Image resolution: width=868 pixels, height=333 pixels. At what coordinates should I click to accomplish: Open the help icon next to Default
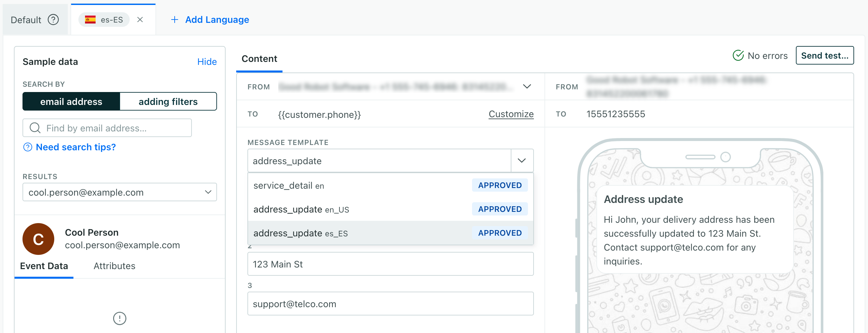53,20
